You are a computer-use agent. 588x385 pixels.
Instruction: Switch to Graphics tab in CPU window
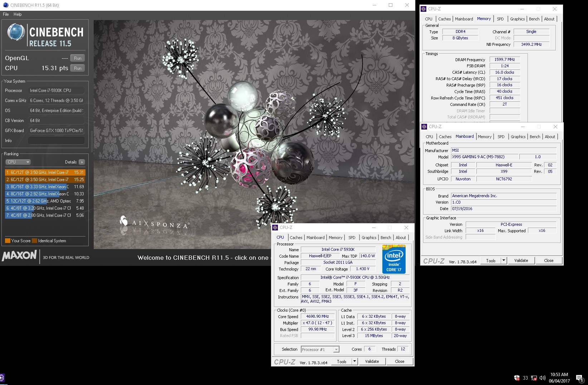(x=369, y=238)
